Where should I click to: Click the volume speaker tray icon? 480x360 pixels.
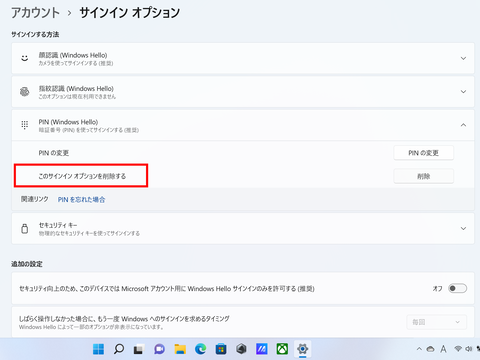pyautogui.click(x=469, y=349)
